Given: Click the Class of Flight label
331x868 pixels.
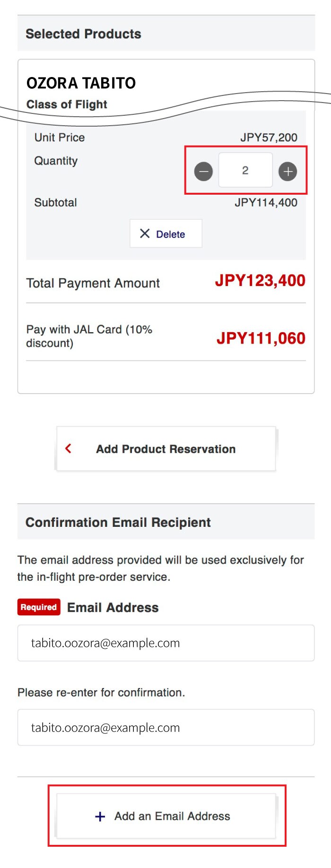Looking at the screenshot, I should (x=67, y=104).
